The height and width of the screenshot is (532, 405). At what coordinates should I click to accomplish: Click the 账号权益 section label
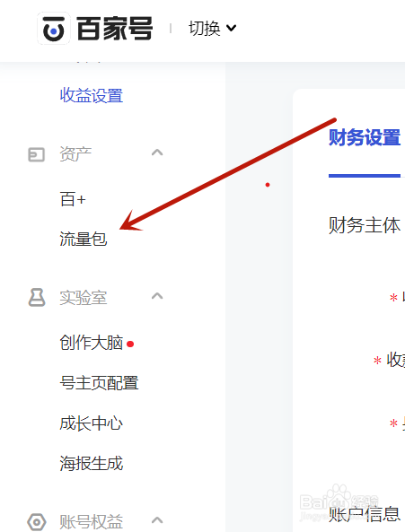pyautogui.click(x=91, y=522)
